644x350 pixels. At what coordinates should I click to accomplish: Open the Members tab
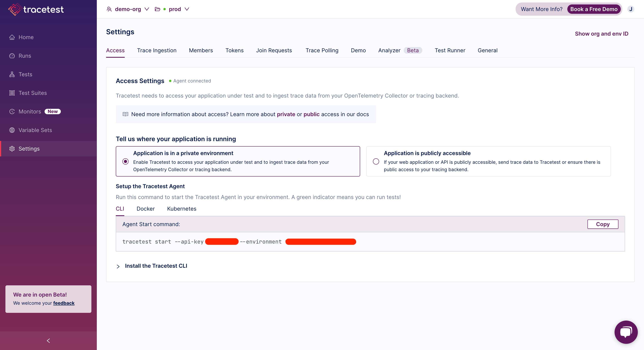click(x=201, y=51)
